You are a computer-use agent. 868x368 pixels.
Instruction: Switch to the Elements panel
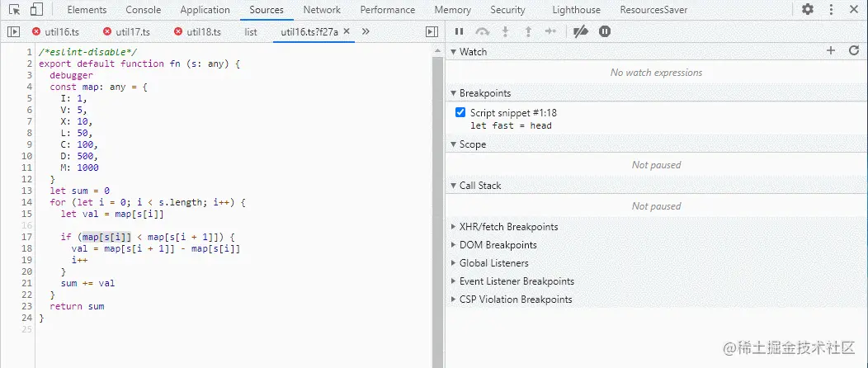pyautogui.click(x=87, y=10)
